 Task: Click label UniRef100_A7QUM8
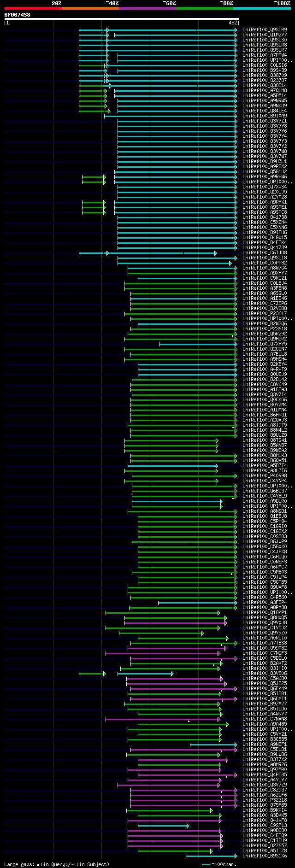pos(265,90)
